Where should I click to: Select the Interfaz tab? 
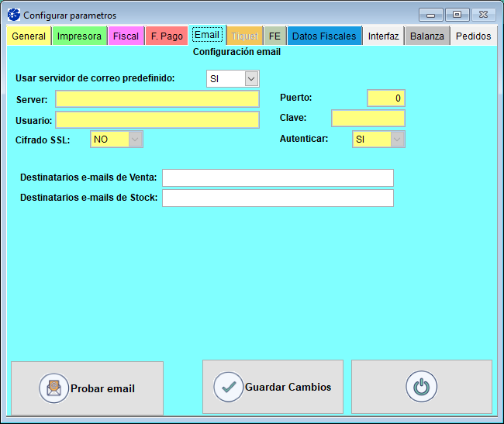tap(384, 36)
